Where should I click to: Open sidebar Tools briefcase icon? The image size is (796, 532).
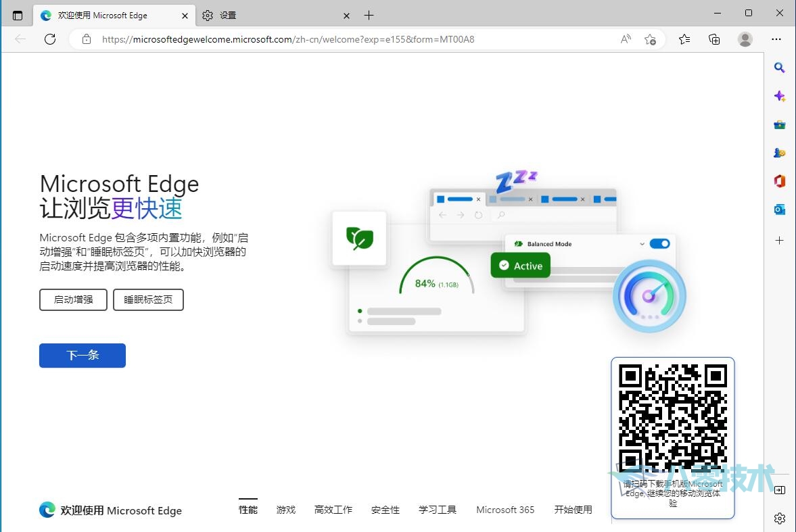tap(779, 124)
